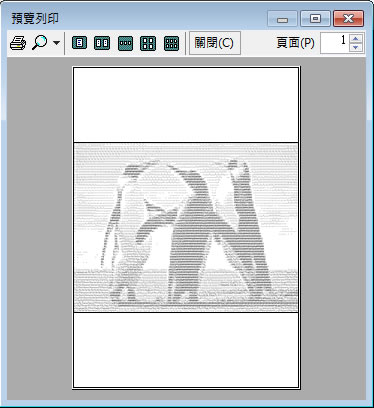The width and height of the screenshot is (374, 408).
Task: Focus the page number input field
Action: coord(335,43)
